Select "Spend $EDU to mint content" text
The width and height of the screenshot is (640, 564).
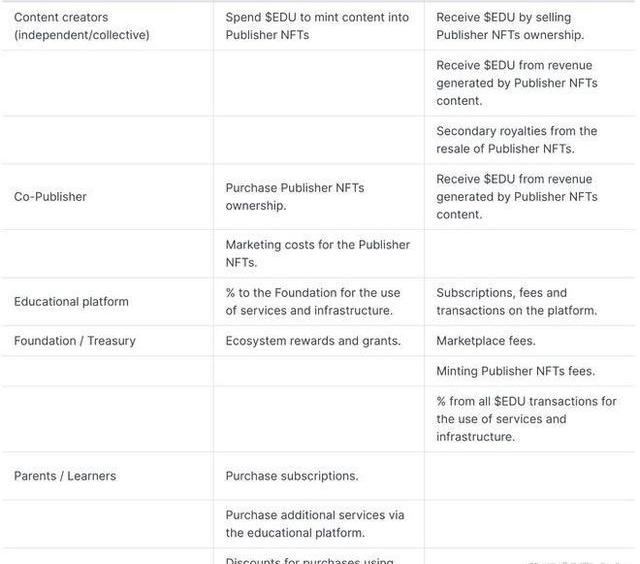point(317,26)
